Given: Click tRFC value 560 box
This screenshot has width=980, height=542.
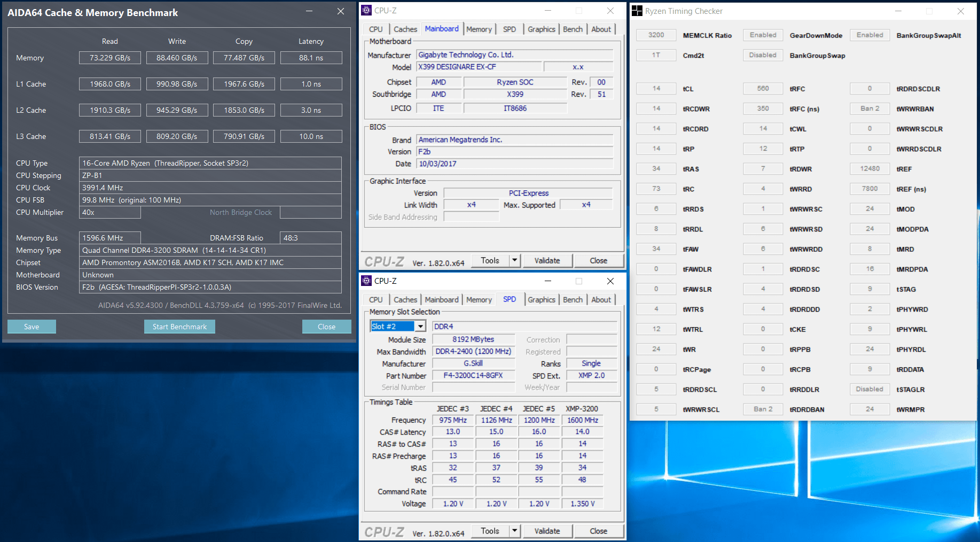Looking at the screenshot, I should (x=763, y=89).
